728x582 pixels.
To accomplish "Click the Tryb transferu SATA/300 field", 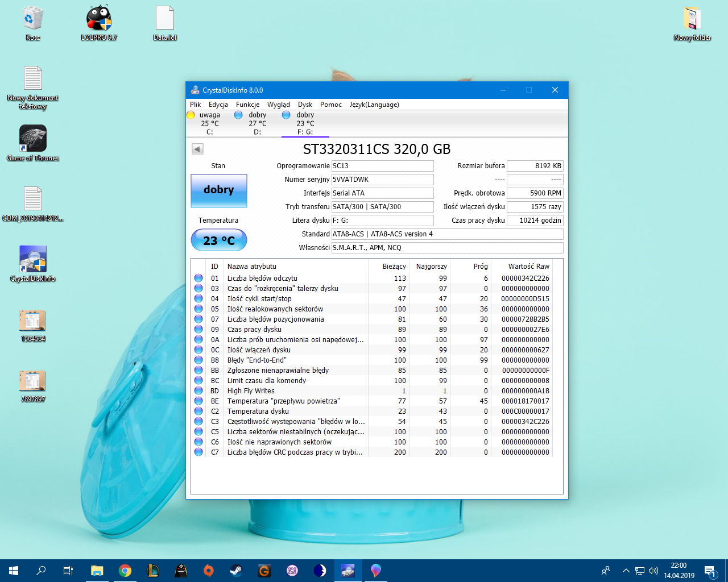I will [x=383, y=207].
